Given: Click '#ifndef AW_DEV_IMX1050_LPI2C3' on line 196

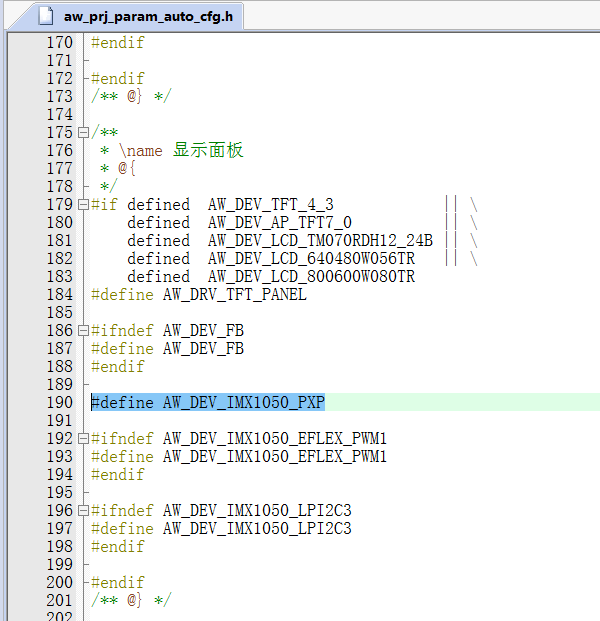Looking at the screenshot, I should (x=221, y=511).
